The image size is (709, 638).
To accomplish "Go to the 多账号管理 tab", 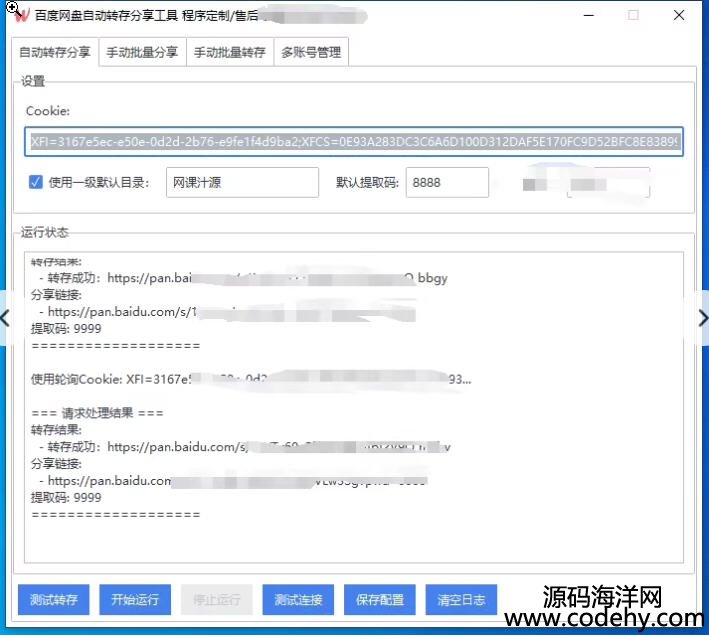I will tap(311, 53).
